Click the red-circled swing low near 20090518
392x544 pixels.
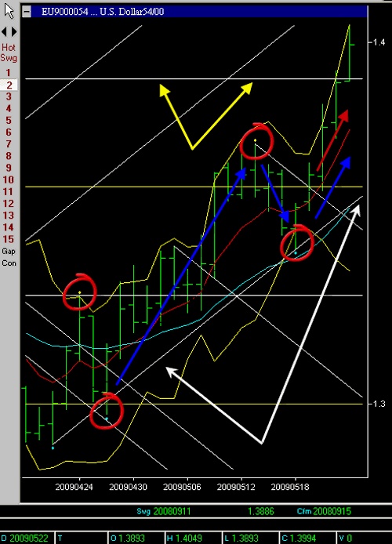297,242
